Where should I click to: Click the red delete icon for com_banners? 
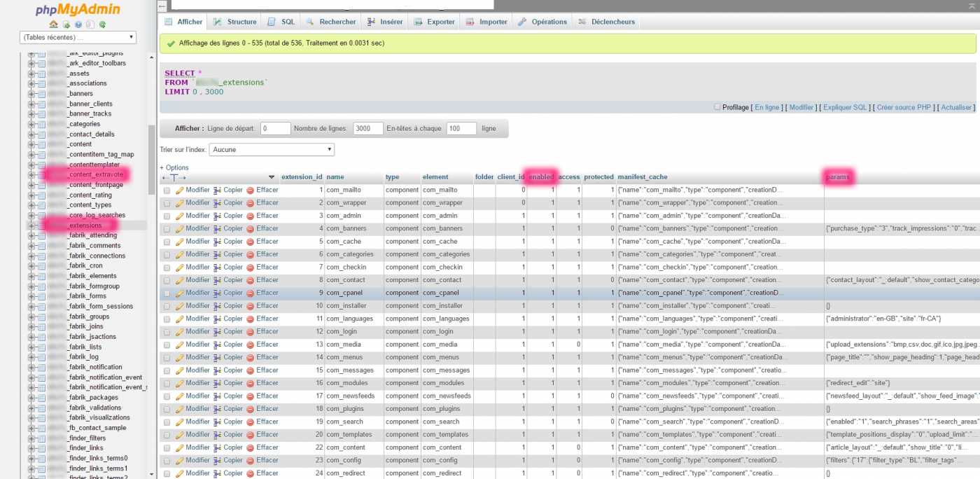(x=250, y=228)
